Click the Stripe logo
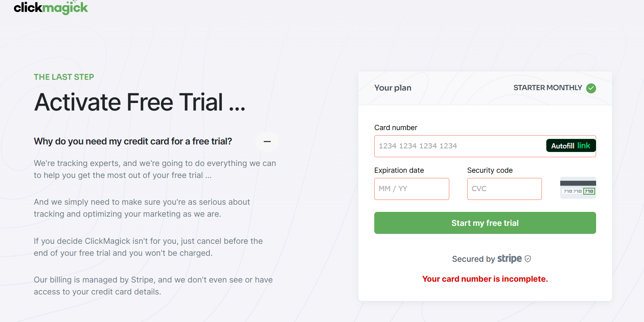Screen dimensions: 644x322 point(510,259)
